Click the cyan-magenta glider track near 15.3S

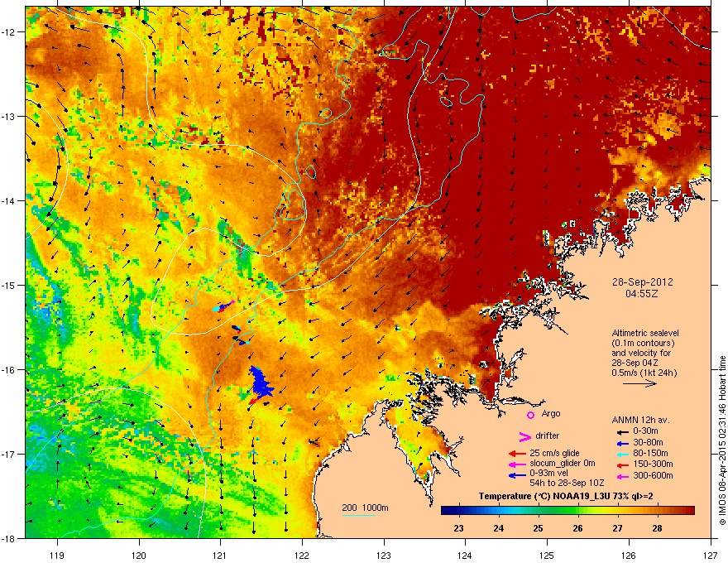tap(223, 306)
